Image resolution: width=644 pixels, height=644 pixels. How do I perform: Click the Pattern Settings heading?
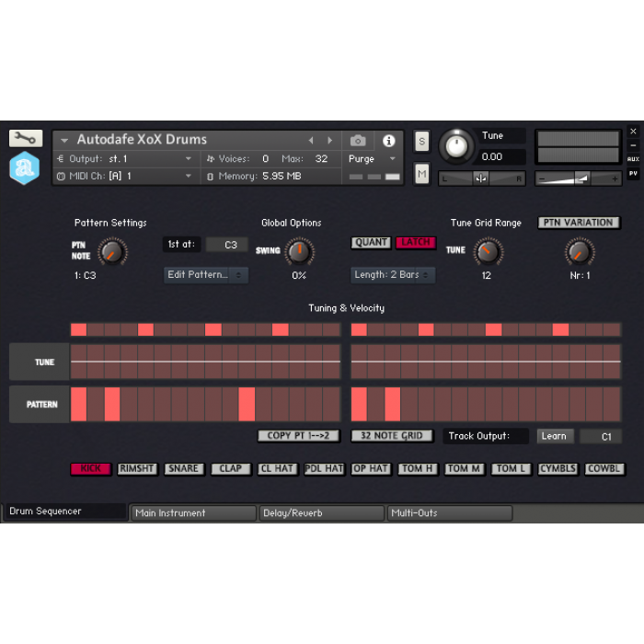coord(110,223)
